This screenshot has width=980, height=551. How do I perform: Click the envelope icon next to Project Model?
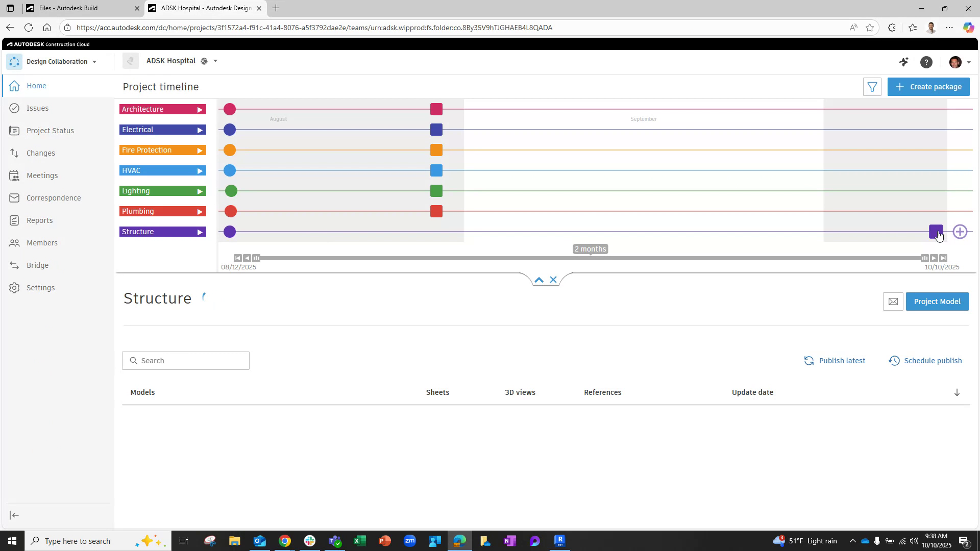(893, 302)
